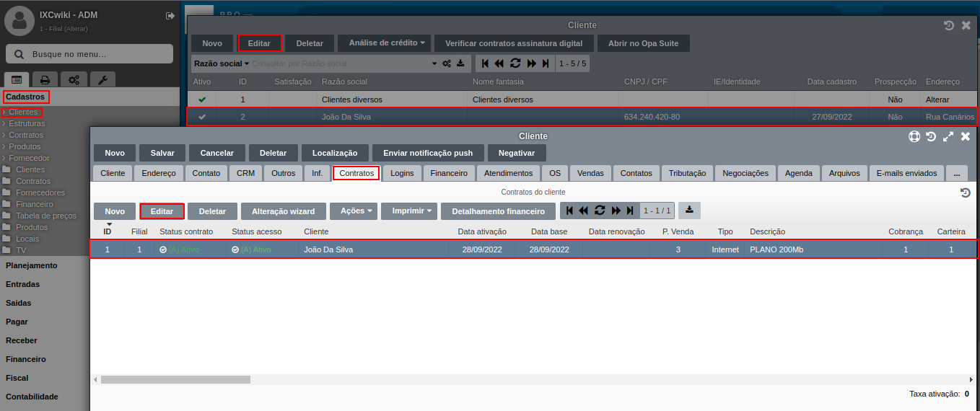Click the lifebuoy help icon in Cliente window
Screen dimensions: 980x411
914,136
